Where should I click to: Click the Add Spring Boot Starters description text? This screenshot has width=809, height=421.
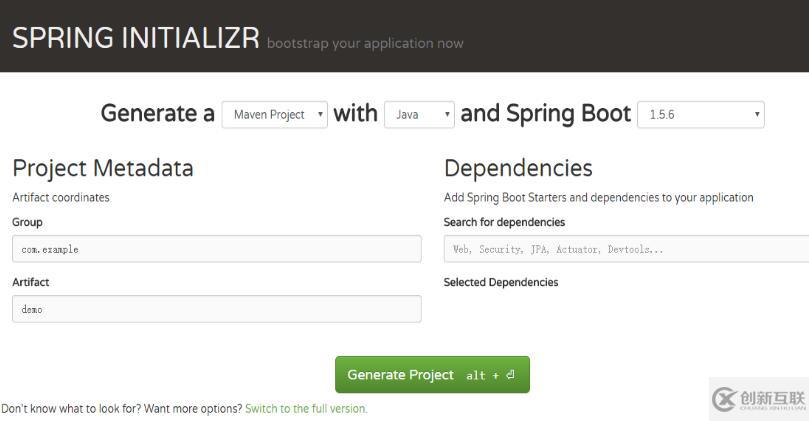(598, 198)
